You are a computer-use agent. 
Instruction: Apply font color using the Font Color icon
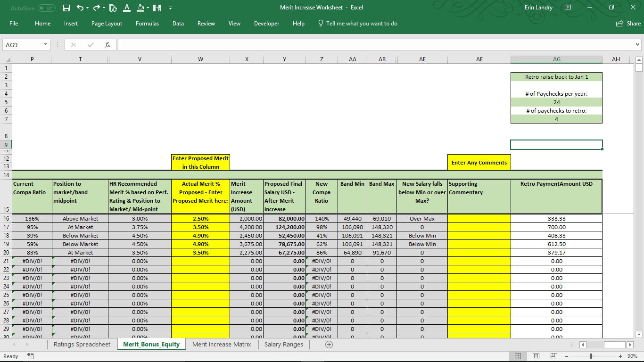(x=127, y=8)
